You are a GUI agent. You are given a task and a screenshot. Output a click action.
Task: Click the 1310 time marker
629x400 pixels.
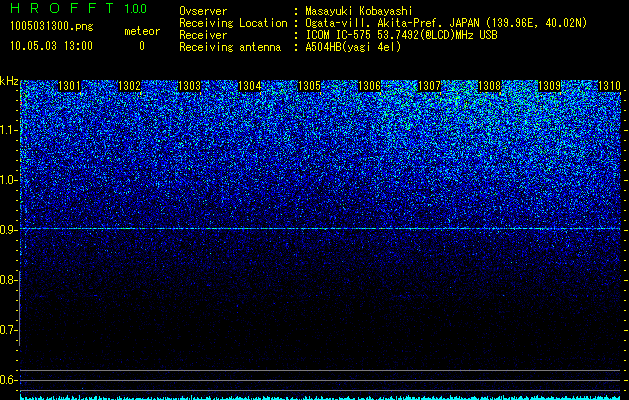tap(609, 86)
